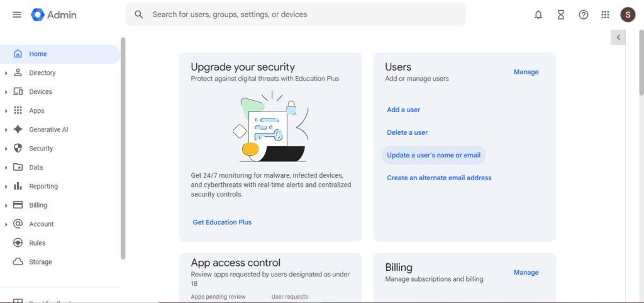Open the hourglass tasks icon

pyautogui.click(x=561, y=14)
